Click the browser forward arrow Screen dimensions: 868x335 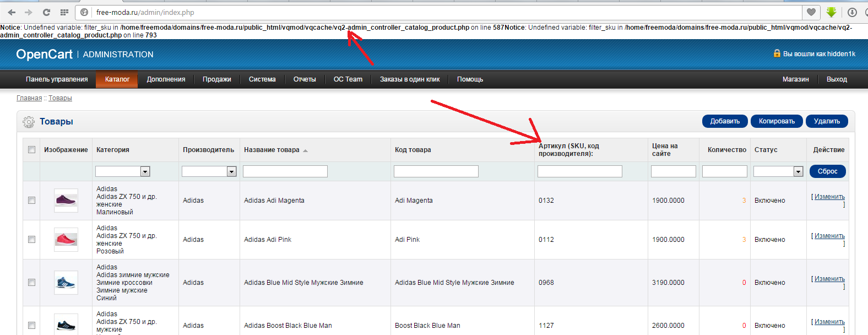(x=29, y=12)
